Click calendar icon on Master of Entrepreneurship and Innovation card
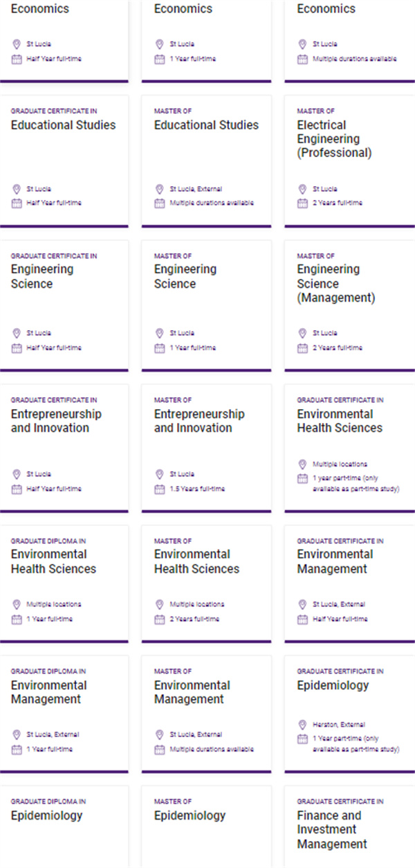This screenshot has width=415, height=868. coord(159,489)
